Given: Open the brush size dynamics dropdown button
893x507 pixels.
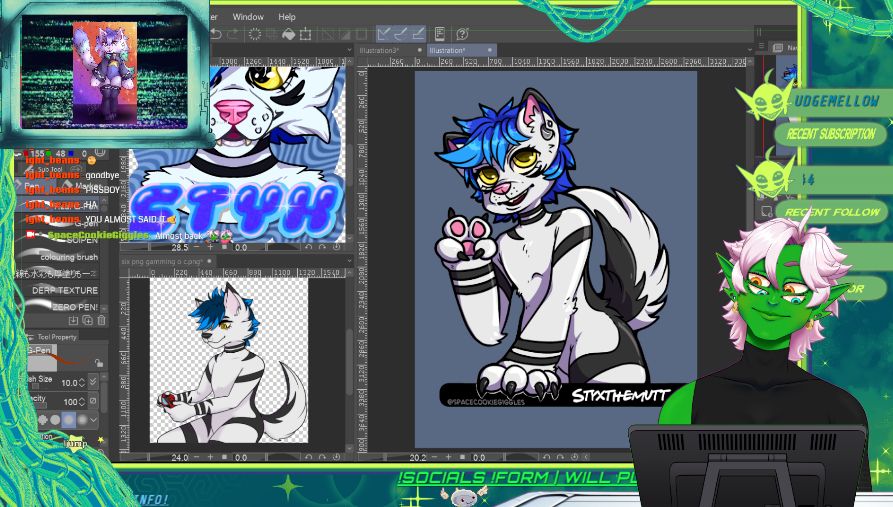Looking at the screenshot, I should (x=93, y=382).
